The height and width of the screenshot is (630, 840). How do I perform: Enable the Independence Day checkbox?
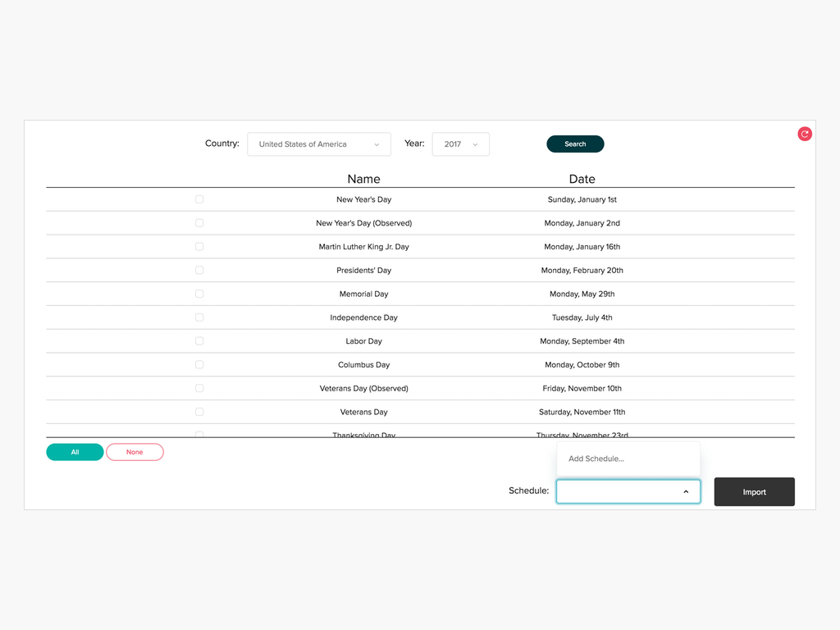199,317
